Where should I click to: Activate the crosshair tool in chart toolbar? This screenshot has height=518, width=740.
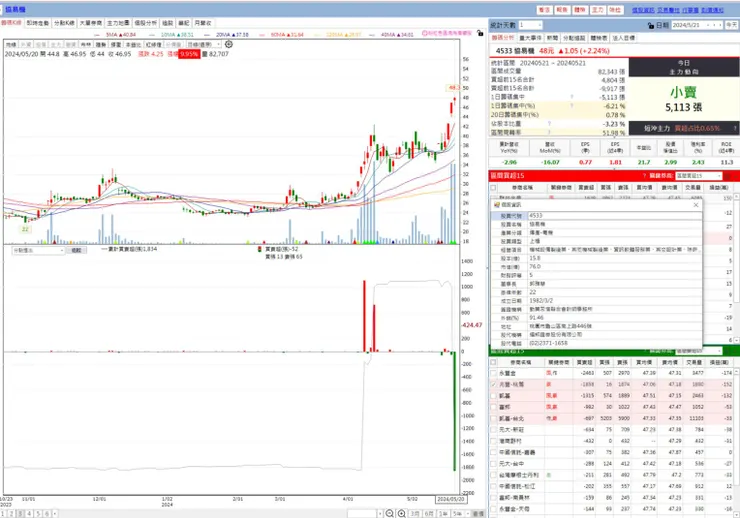pyautogui.click(x=229, y=44)
